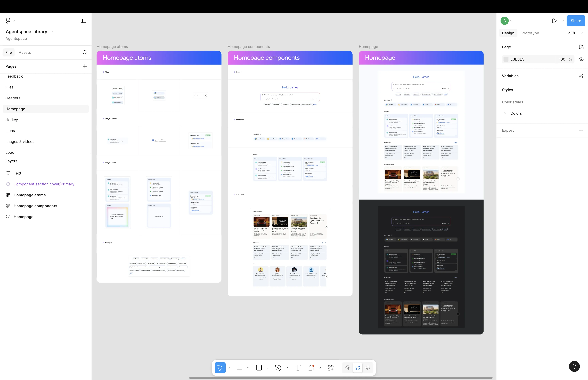
Task: Toggle page background visibility eye icon
Action: pos(581,59)
